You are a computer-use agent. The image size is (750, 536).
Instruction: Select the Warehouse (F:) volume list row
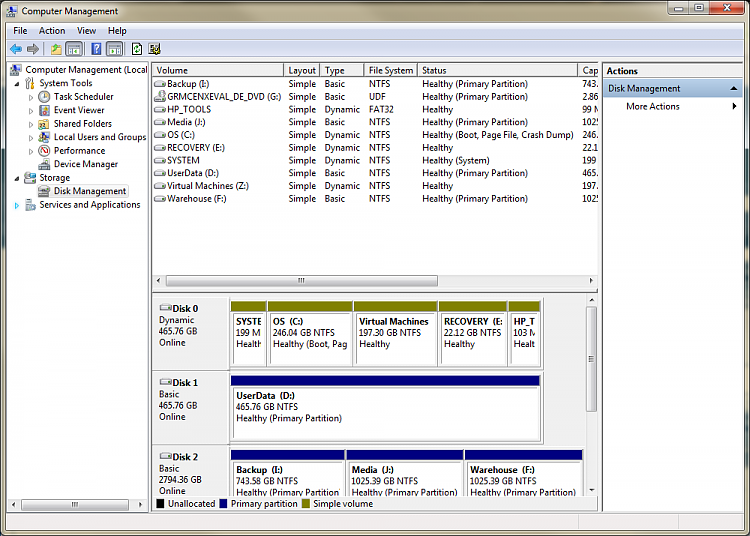coord(375,198)
